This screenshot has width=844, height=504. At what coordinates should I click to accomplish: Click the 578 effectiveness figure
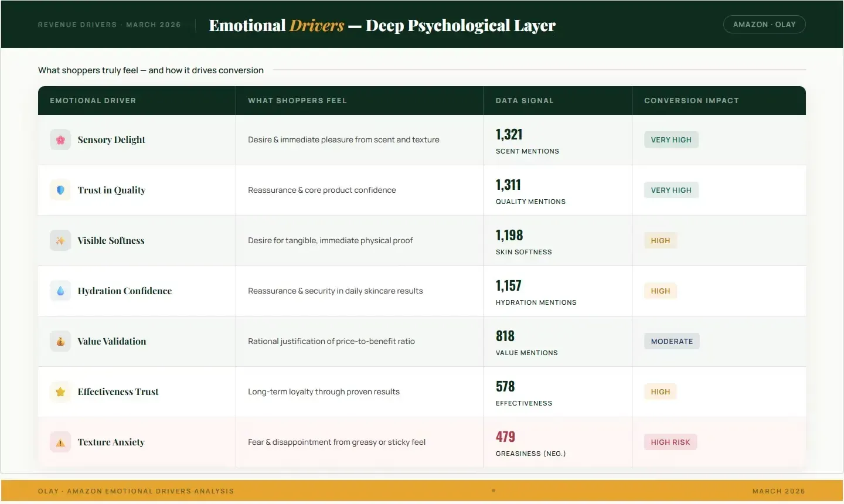click(x=505, y=387)
